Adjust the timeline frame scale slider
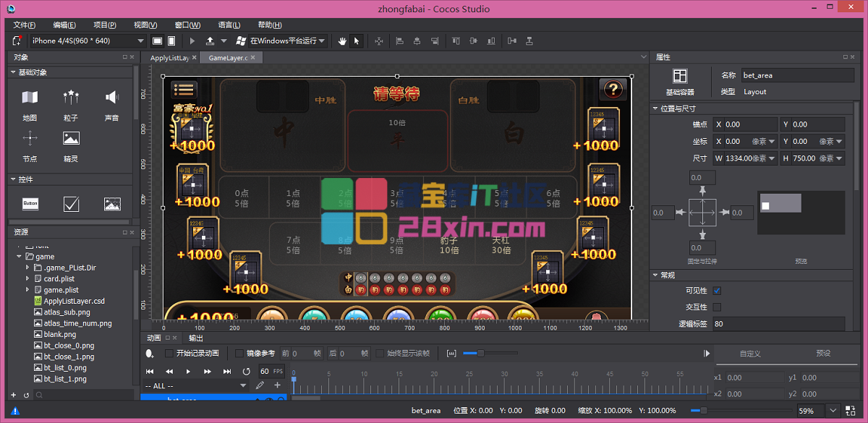868x423 pixels. pos(479,354)
